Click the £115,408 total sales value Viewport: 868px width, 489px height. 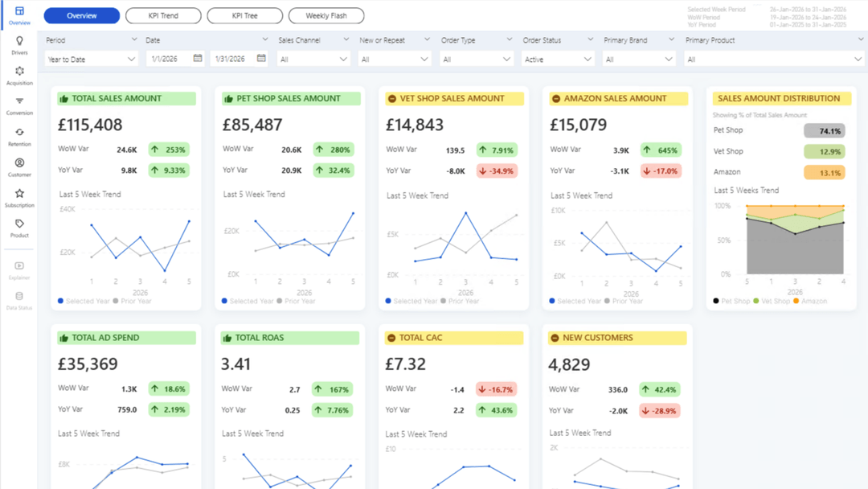point(90,125)
